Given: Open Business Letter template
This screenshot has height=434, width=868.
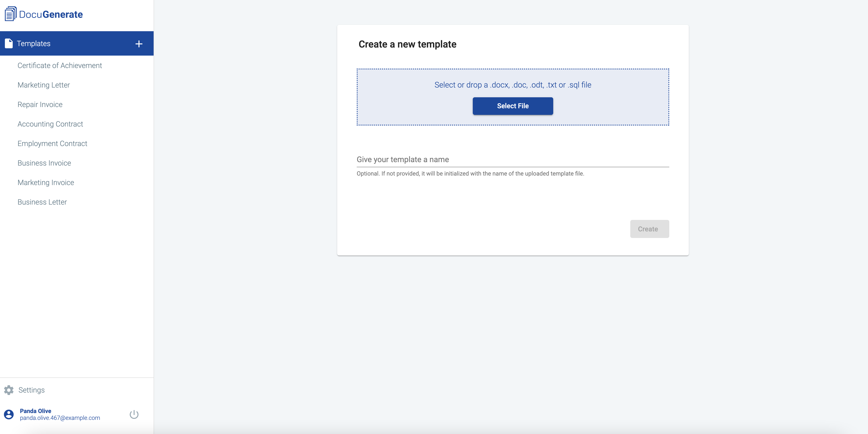Looking at the screenshot, I should pyautogui.click(x=42, y=202).
